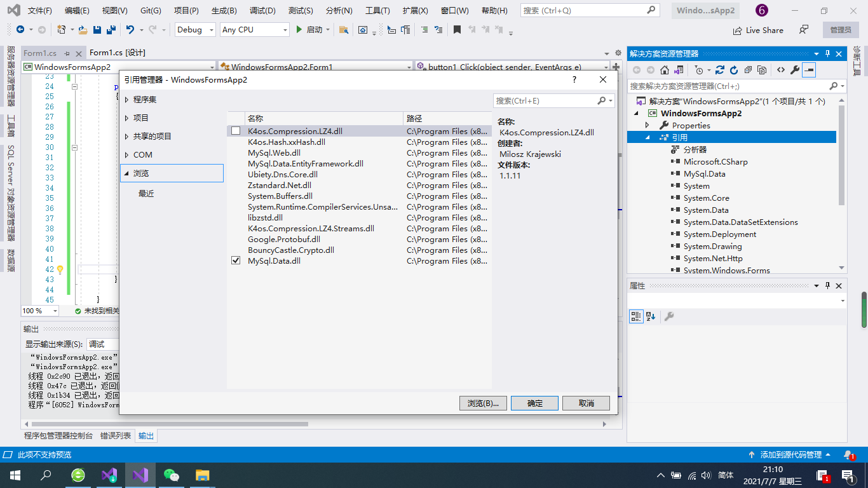The image size is (868, 488).
Task: Toggle the bookmark icon in the toolbar
Action: click(457, 30)
